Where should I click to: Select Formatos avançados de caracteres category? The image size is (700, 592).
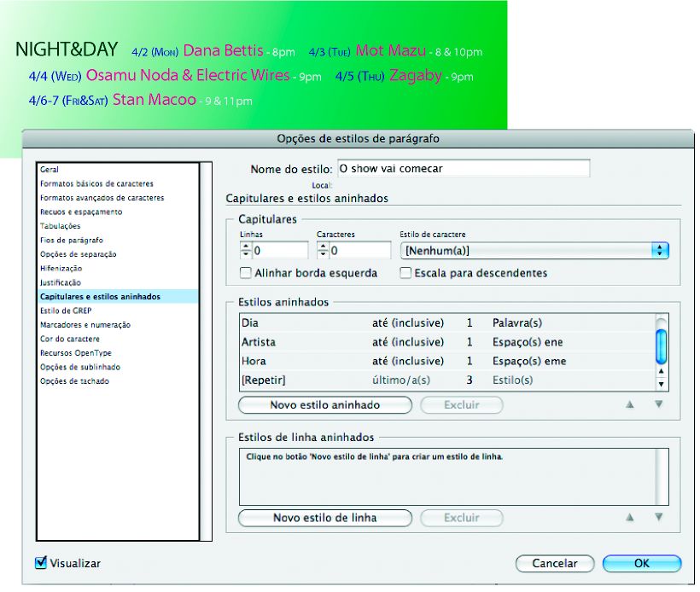102,198
